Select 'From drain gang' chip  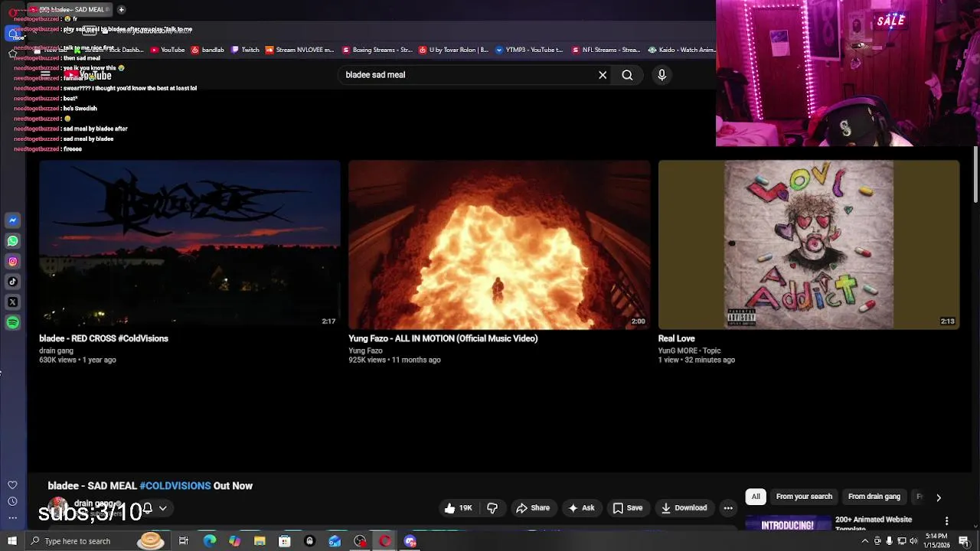tap(874, 497)
